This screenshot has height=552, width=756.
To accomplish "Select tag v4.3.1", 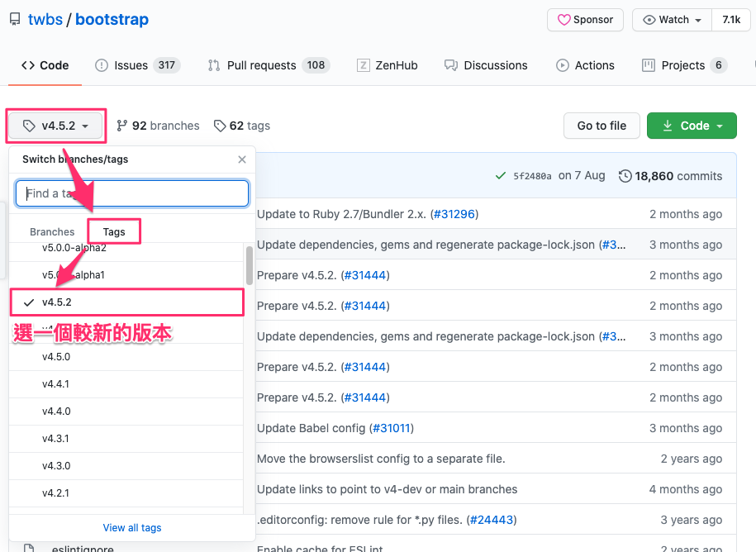I will (x=126, y=439).
